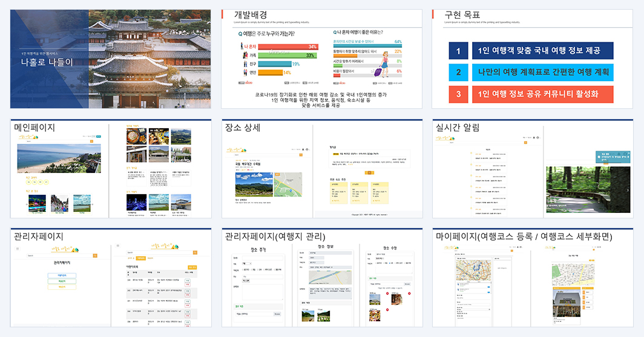Open the river map image in 장소 정보
The height and width of the screenshot is (337, 644).
[330, 278]
